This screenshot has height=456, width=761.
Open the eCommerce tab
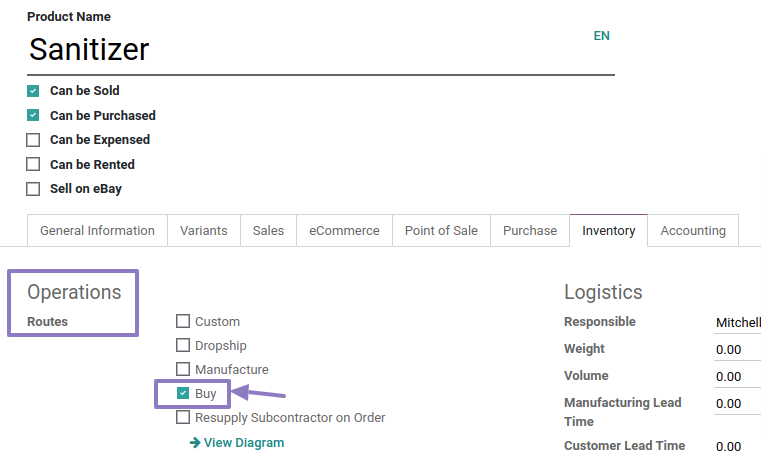[x=344, y=230]
